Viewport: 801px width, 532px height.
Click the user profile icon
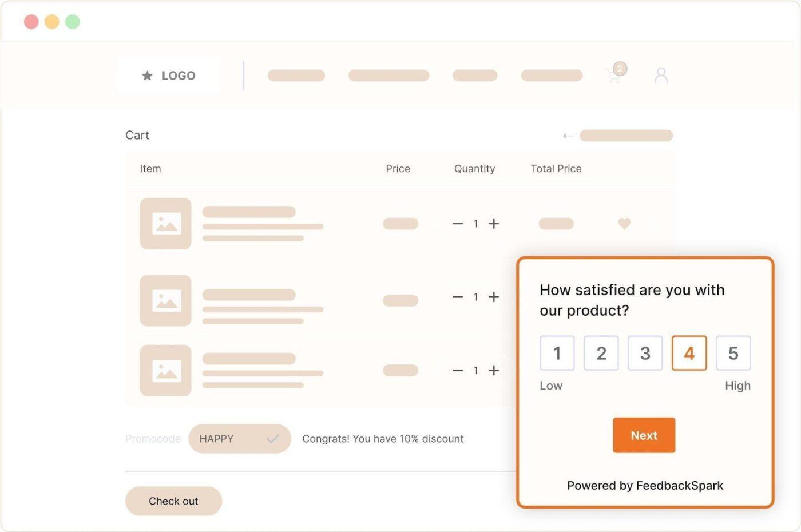tap(661, 75)
